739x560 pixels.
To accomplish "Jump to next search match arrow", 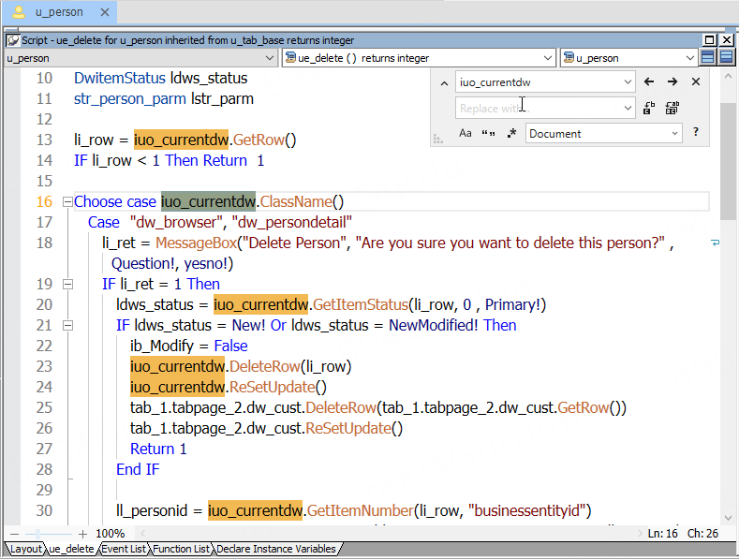I will [672, 82].
